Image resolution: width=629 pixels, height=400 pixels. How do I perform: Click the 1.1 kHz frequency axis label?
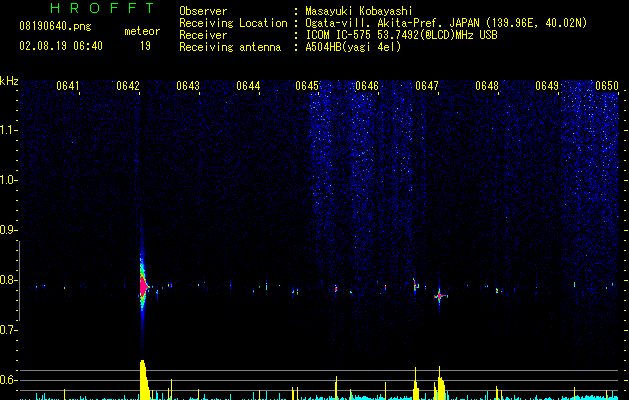[8, 130]
